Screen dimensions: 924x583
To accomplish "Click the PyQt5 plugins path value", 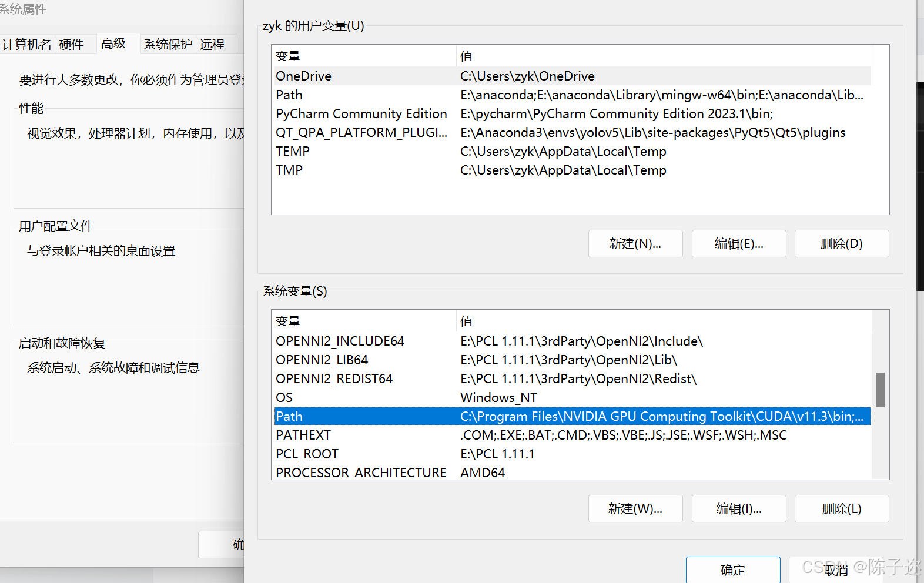I will (x=653, y=132).
